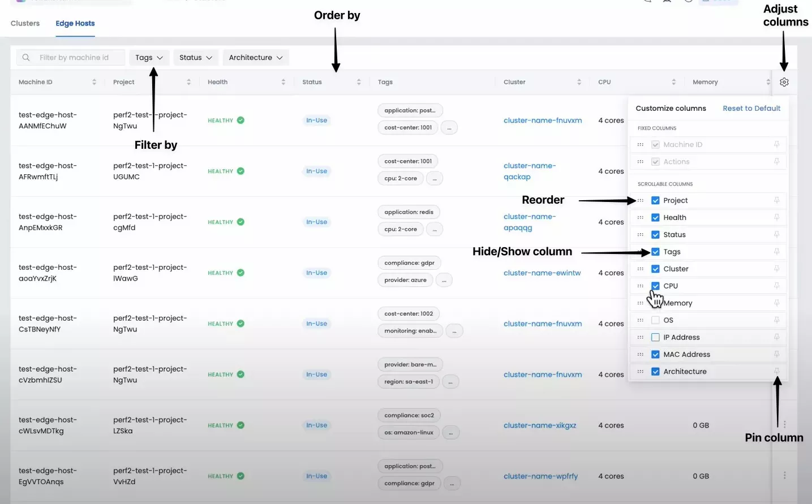
Task: Open actions menu for test-edge-host-EgVVTOAnqs row
Action: [784, 475]
